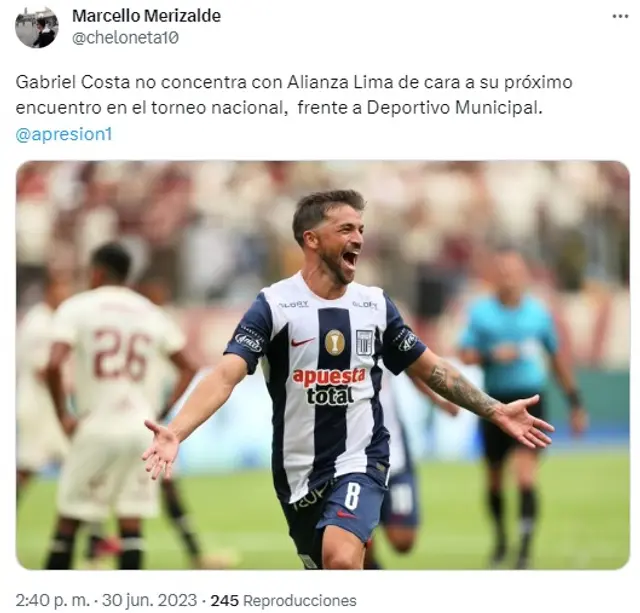Click the gold trophy badge on the jersey
This screenshot has height=613, width=640.
coord(335,342)
